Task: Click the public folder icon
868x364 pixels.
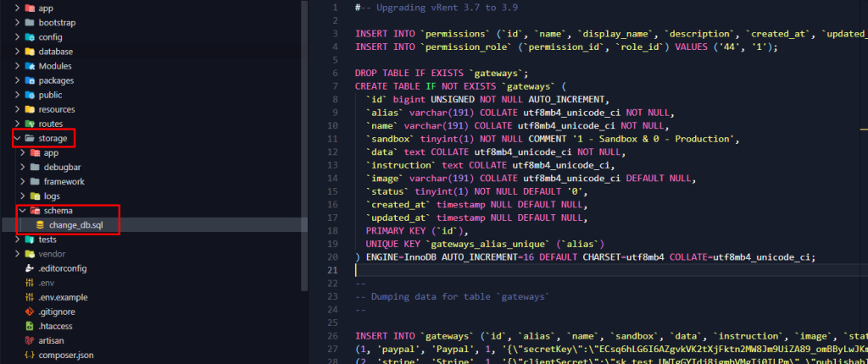Action: 30,95
